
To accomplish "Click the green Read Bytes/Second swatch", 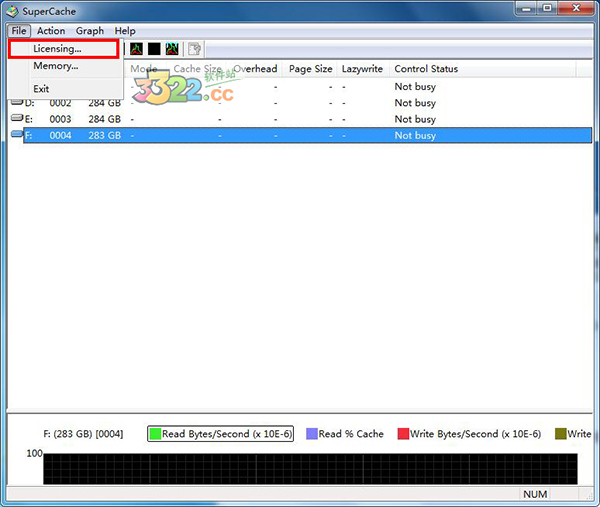I will point(155,434).
